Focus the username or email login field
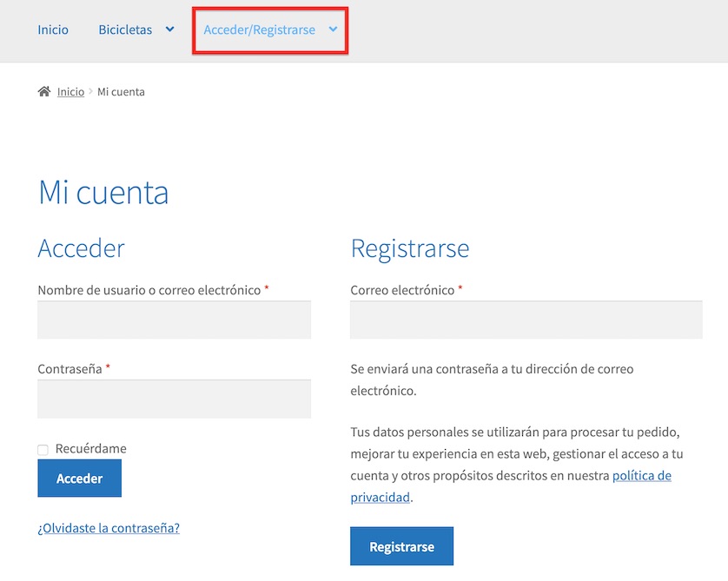The image size is (728, 581). 174,320
